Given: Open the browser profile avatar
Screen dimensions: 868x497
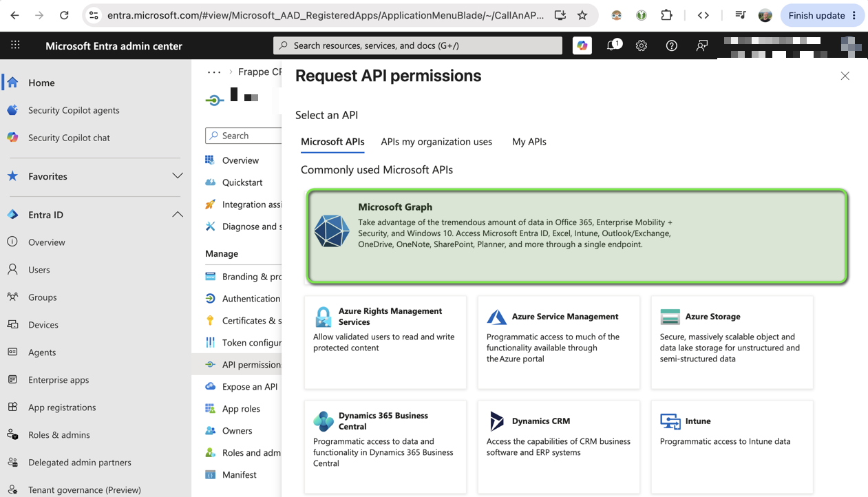Looking at the screenshot, I should (765, 15).
